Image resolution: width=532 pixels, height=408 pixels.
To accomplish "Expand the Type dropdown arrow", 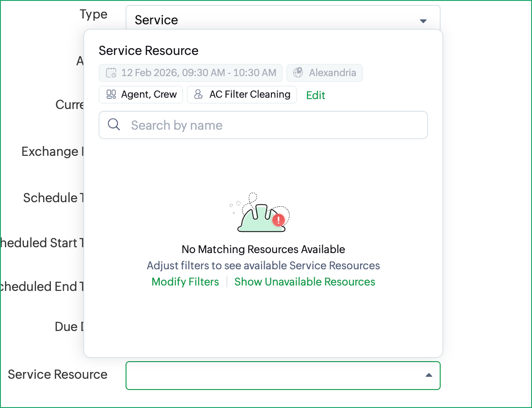I will coord(423,21).
